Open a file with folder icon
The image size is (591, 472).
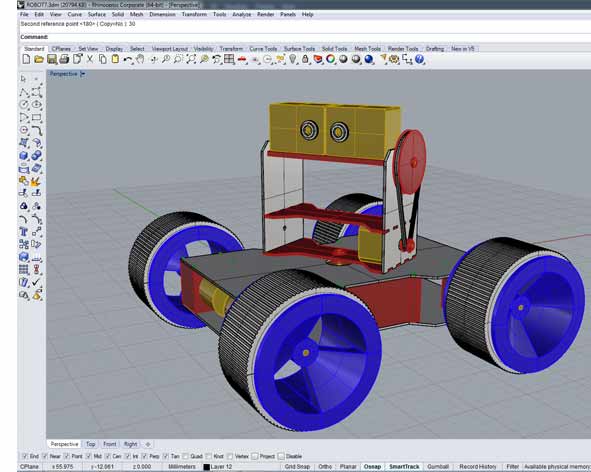[39, 59]
